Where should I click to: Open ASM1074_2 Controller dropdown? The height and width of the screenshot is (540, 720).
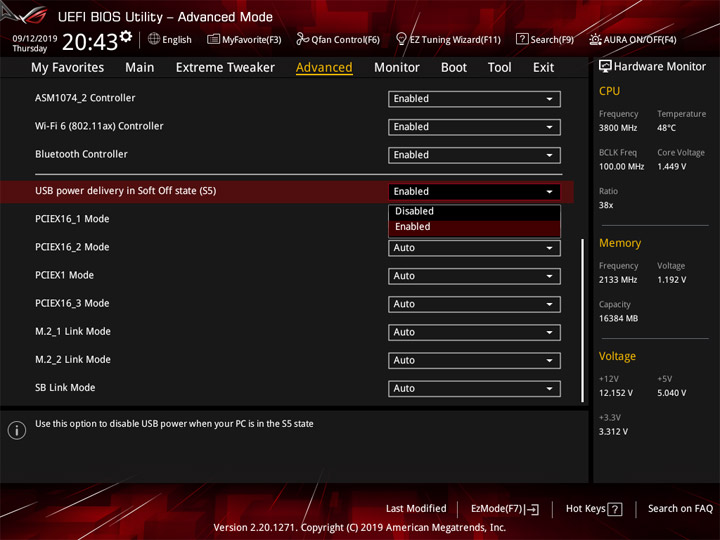[474, 99]
